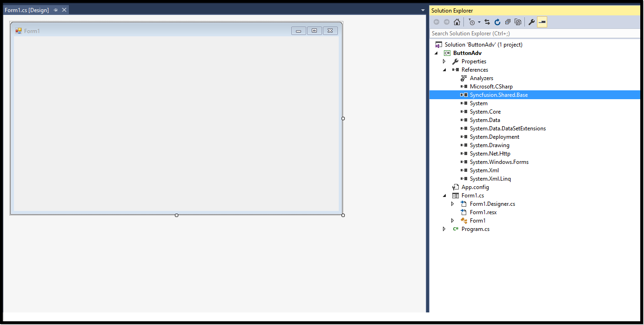
Task: Click the back navigation arrow in Solution Explorer
Action: [x=436, y=21]
